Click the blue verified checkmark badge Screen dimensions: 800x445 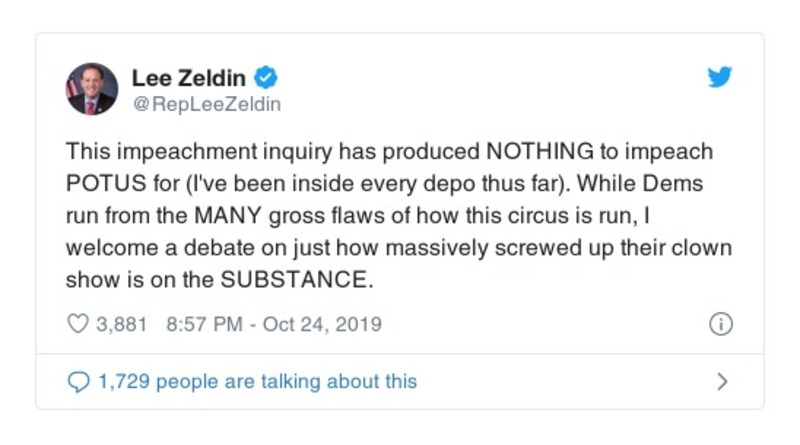(x=266, y=77)
